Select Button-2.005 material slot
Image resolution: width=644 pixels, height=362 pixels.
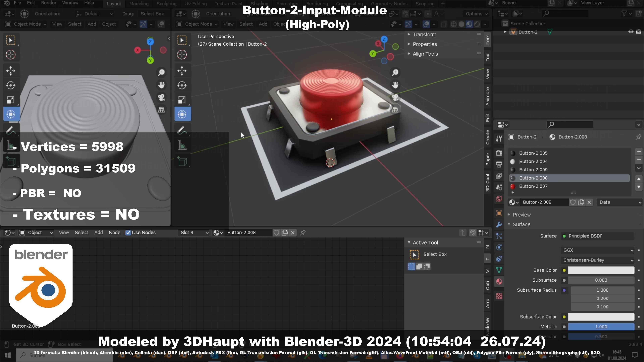coord(569,153)
